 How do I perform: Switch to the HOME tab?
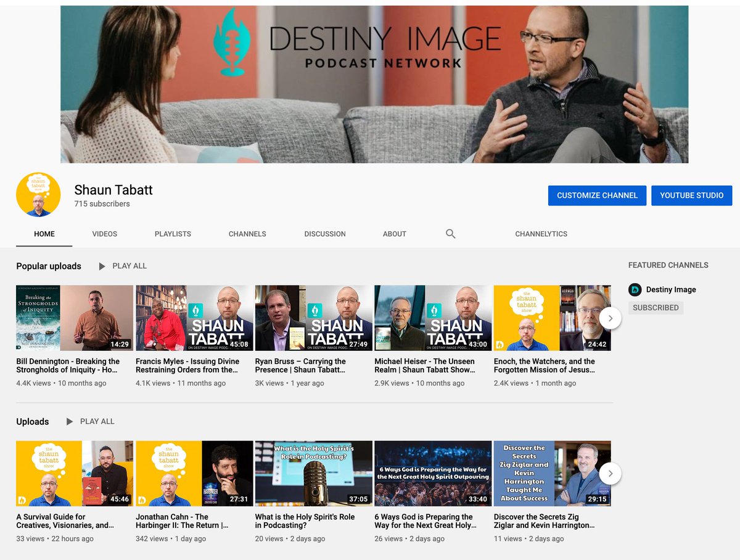[x=44, y=234]
